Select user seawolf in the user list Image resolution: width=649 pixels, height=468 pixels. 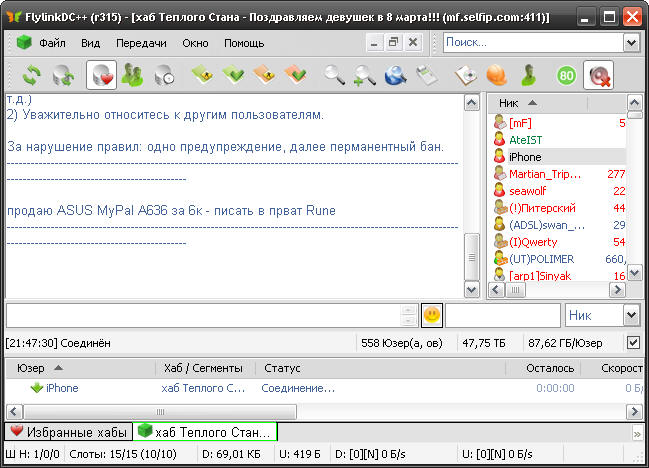tap(527, 190)
